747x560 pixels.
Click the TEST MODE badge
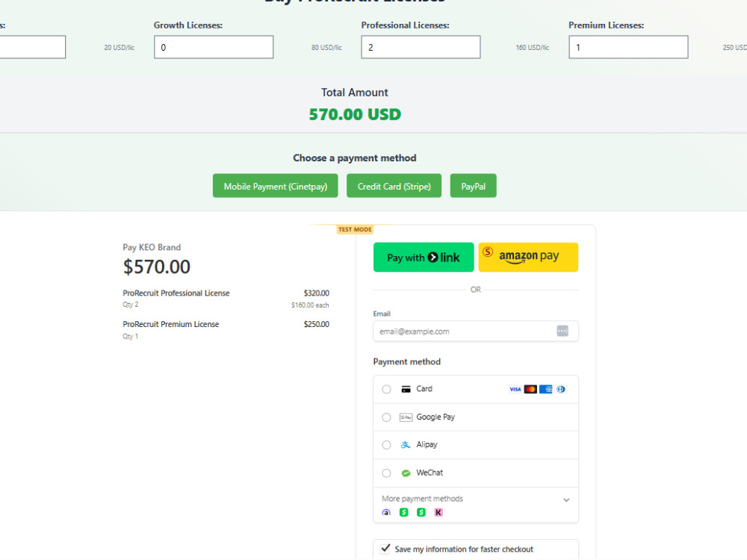355,229
